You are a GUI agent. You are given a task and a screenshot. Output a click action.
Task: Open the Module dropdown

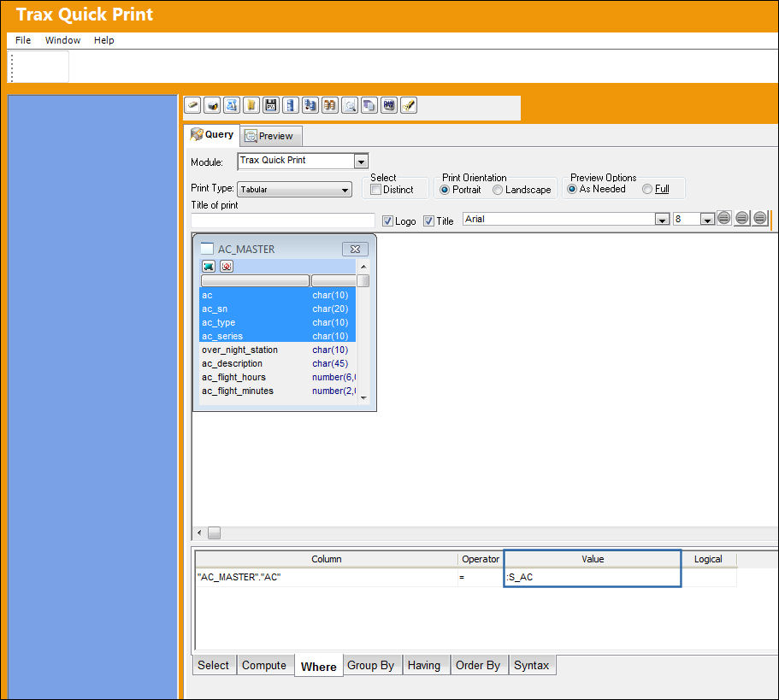click(361, 162)
